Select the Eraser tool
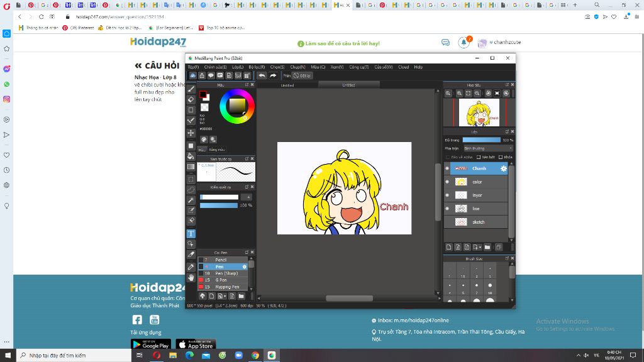The width and height of the screenshot is (644, 362). tap(191, 99)
